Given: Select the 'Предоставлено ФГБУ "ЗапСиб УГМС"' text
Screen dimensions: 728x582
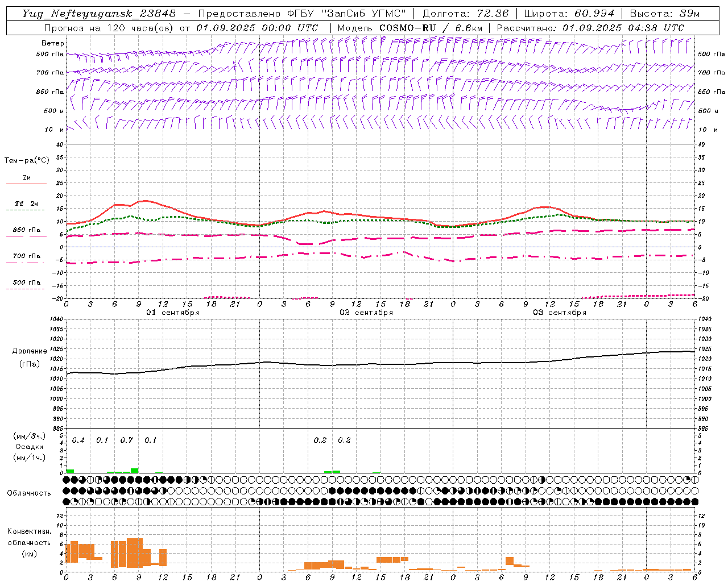Looking at the screenshot, I should (x=303, y=14).
